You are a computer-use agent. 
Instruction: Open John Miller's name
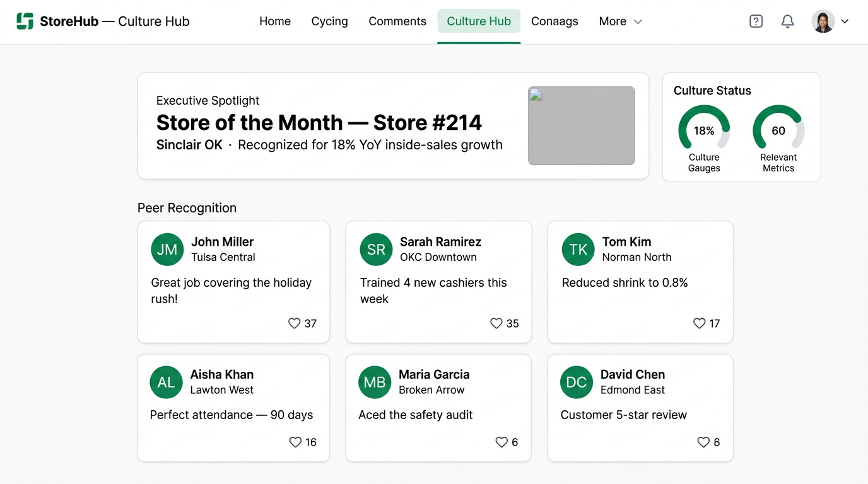pos(223,242)
